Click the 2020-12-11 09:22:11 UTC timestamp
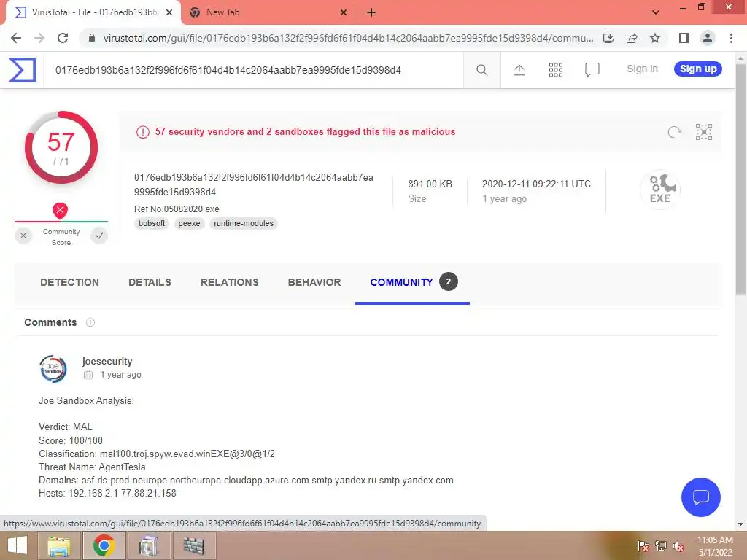The width and height of the screenshot is (747, 560). pyautogui.click(x=536, y=184)
